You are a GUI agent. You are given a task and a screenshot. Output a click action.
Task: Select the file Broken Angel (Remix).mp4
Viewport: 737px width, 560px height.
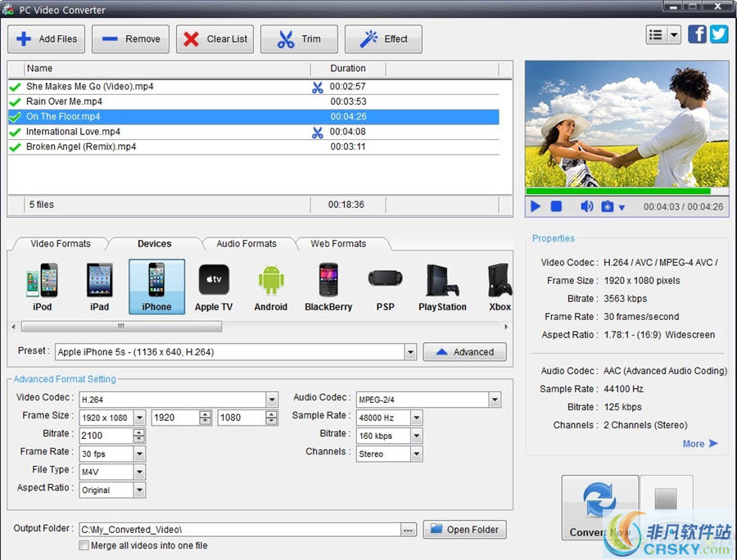coord(253,147)
